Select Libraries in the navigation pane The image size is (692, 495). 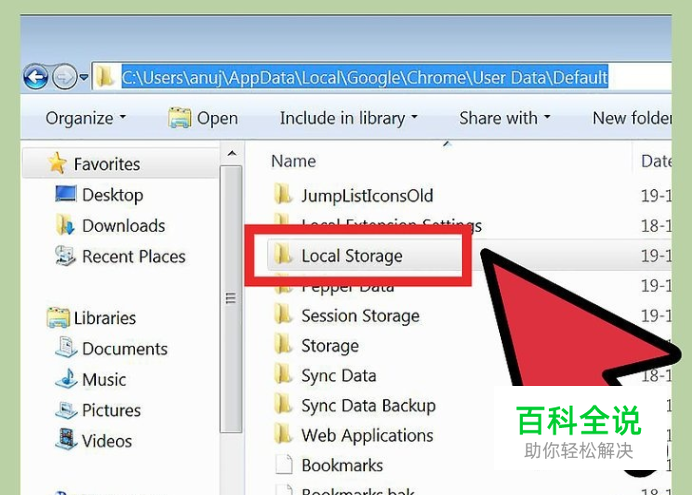pos(91,318)
